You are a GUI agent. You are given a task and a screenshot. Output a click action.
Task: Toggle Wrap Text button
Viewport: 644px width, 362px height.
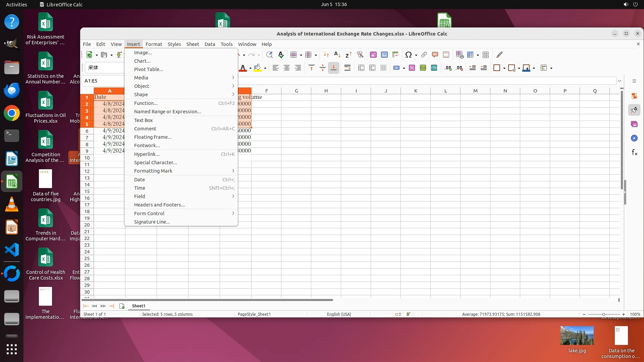[347, 68]
